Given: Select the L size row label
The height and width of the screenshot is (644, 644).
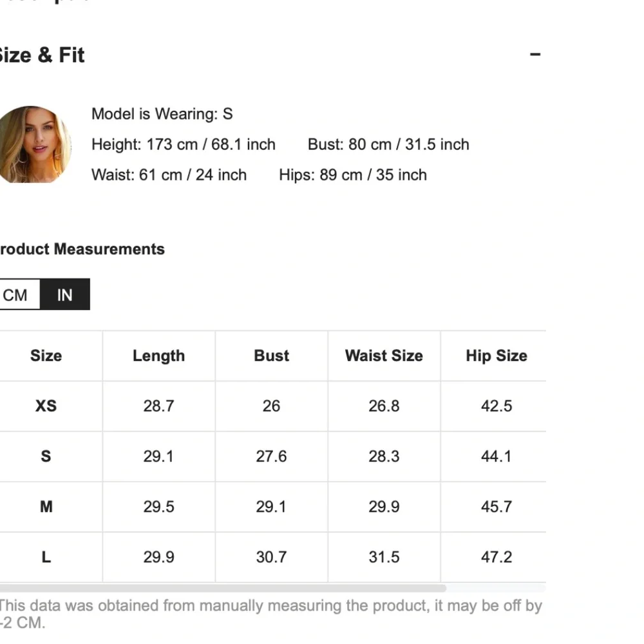Looking at the screenshot, I should coord(46,557).
